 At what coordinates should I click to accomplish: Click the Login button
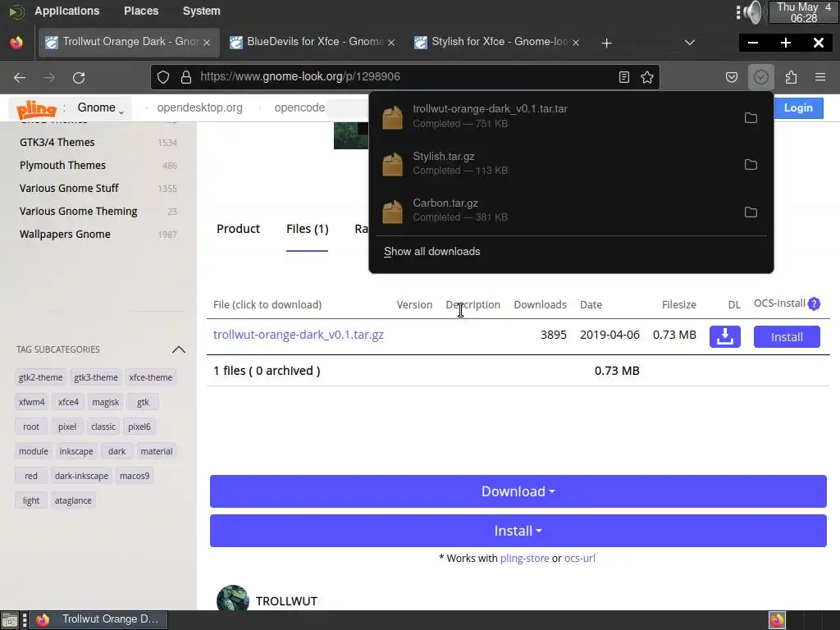[x=798, y=107]
